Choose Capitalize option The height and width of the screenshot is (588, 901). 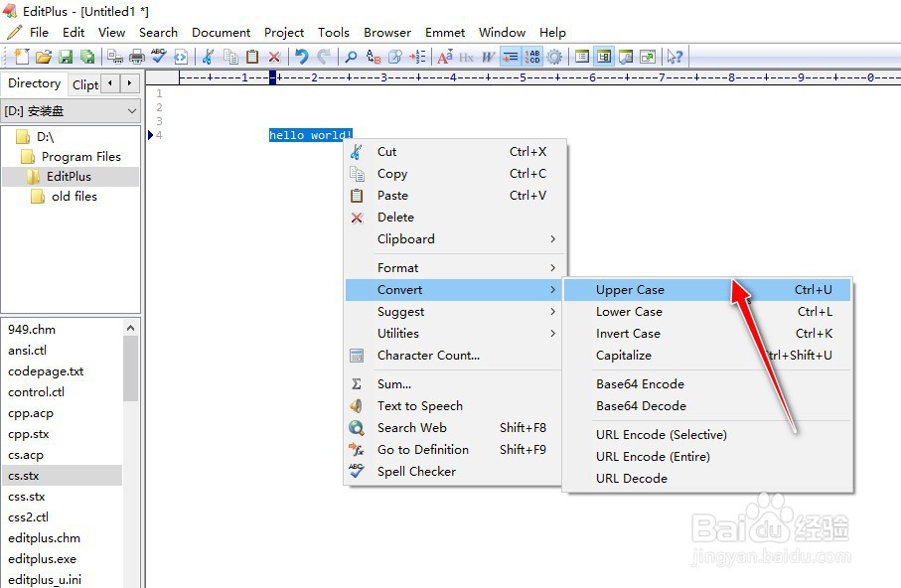pyautogui.click(x=706, y=355)
